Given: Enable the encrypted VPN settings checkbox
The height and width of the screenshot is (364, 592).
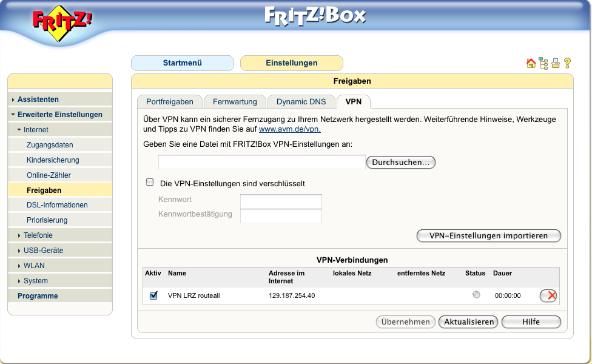Looking at the screenshot, I should [x=150, y=182].
